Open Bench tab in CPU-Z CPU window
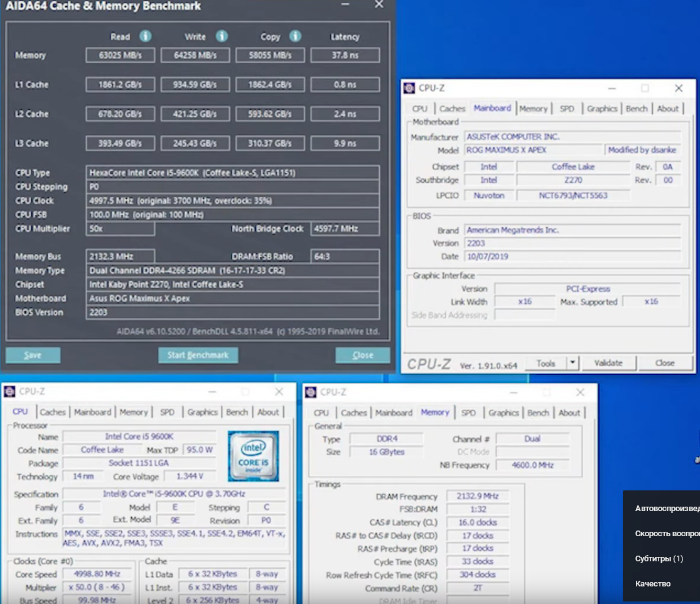Image resolution: width=700 pixels, height=604 pixels. point(237,412)
